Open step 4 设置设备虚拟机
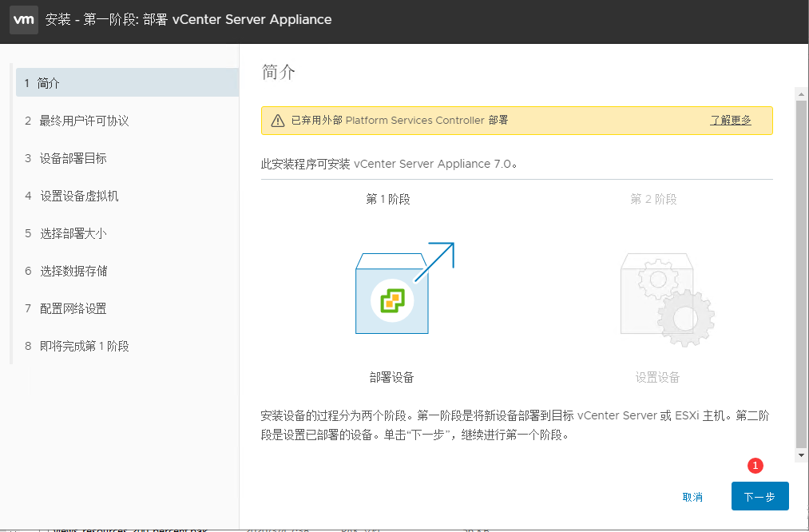The height and width of the screenshot is (532, 809). (78, 196)
